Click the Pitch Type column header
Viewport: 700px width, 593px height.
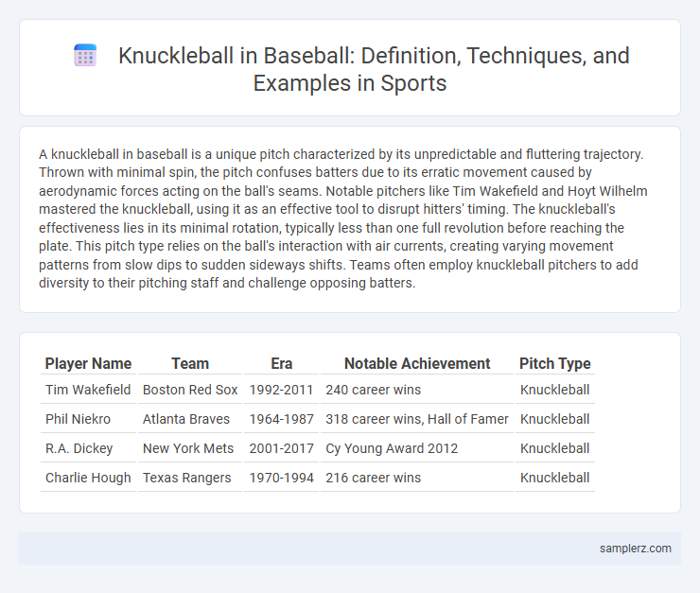(x=555, y=364)
